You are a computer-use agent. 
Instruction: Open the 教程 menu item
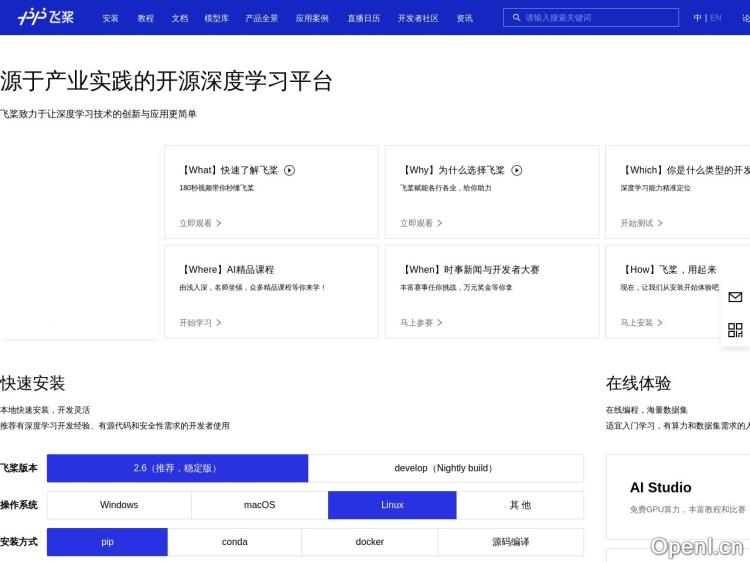145,18
